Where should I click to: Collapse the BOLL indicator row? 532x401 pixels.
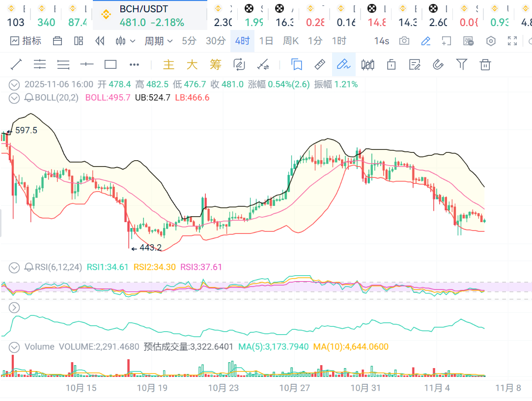(15, 98)
